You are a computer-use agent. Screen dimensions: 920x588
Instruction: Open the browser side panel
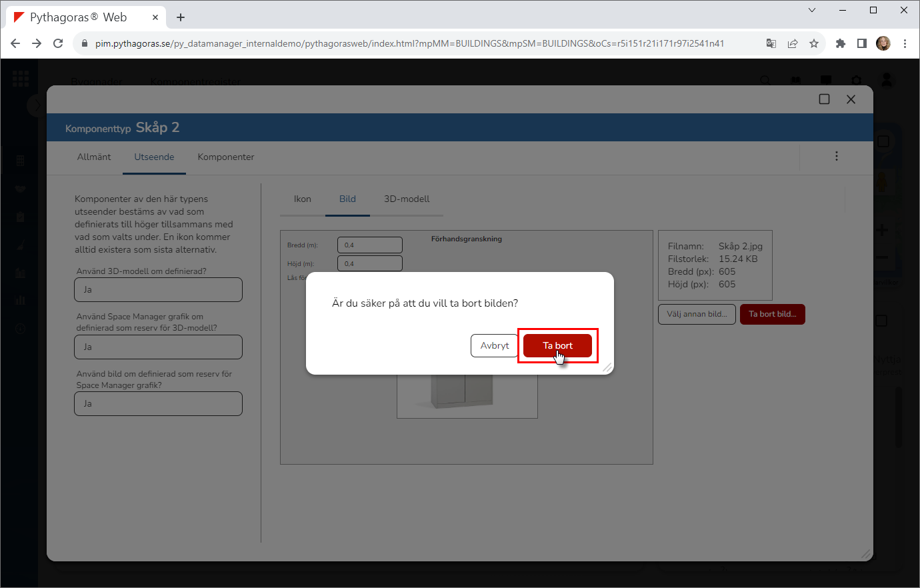coord(862,43)
